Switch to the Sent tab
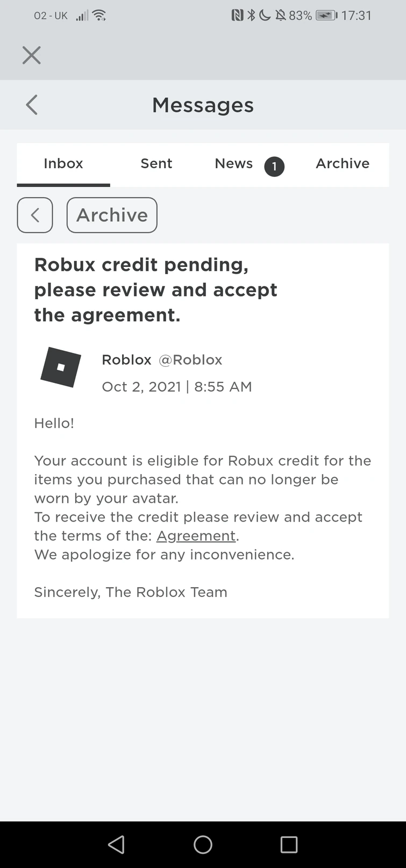Screen dimensions: 406x868 [x=156, y=164]
